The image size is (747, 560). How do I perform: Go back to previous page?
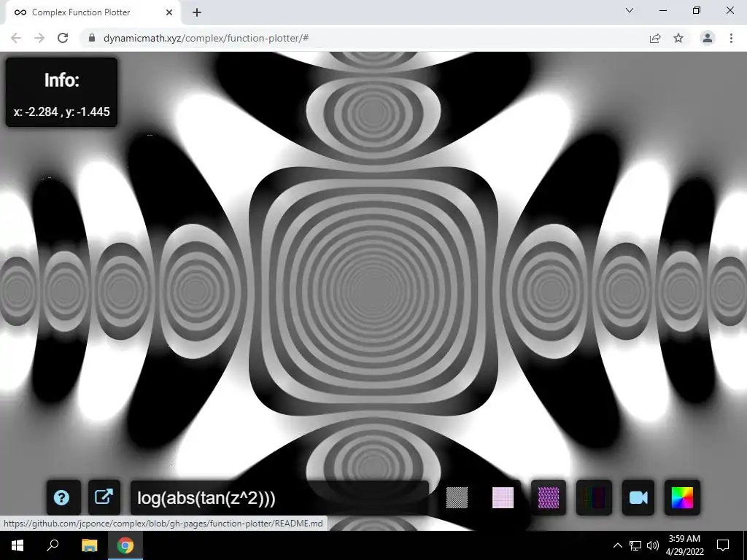coord(16,38)
